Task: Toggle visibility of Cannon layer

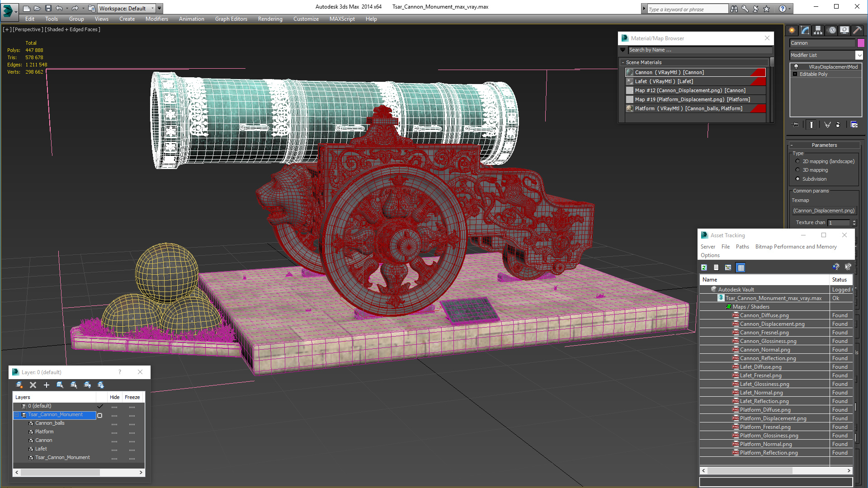Action: pos(114,440)
